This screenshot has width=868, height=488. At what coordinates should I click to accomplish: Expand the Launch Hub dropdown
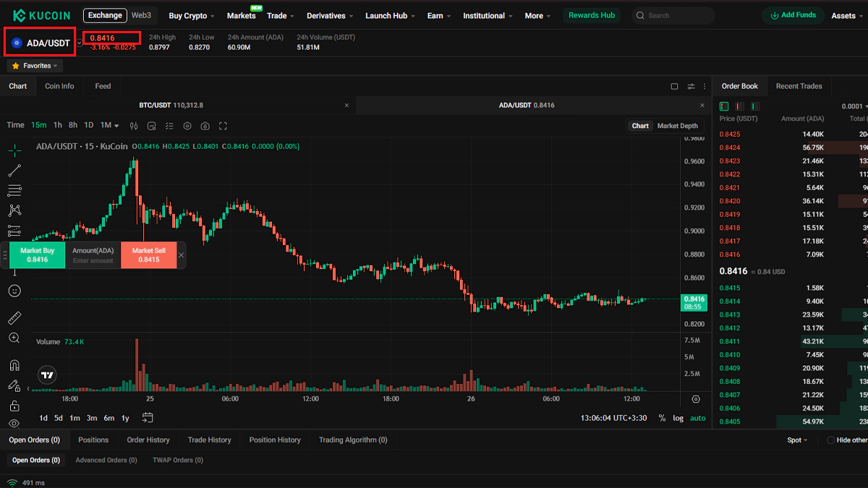coord(391,16)
